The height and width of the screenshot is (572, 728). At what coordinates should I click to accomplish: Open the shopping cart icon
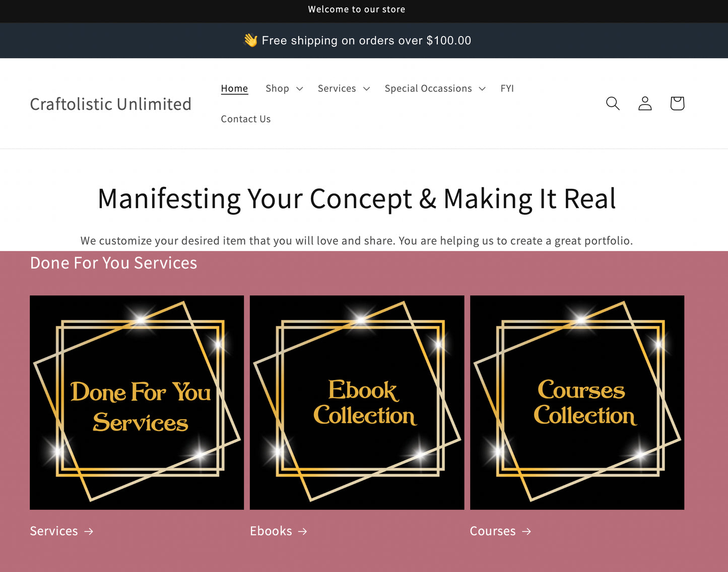pos(677,103)
